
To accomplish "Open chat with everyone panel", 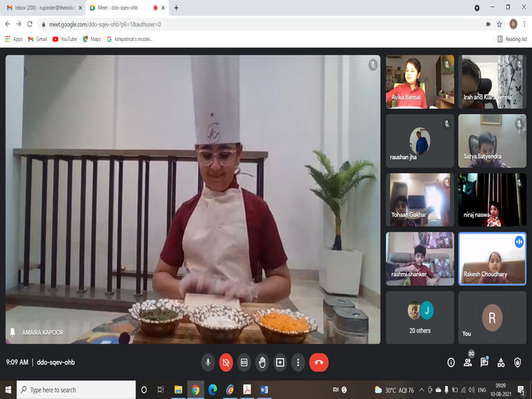I will pyautogui.click(x=484, y=363).
